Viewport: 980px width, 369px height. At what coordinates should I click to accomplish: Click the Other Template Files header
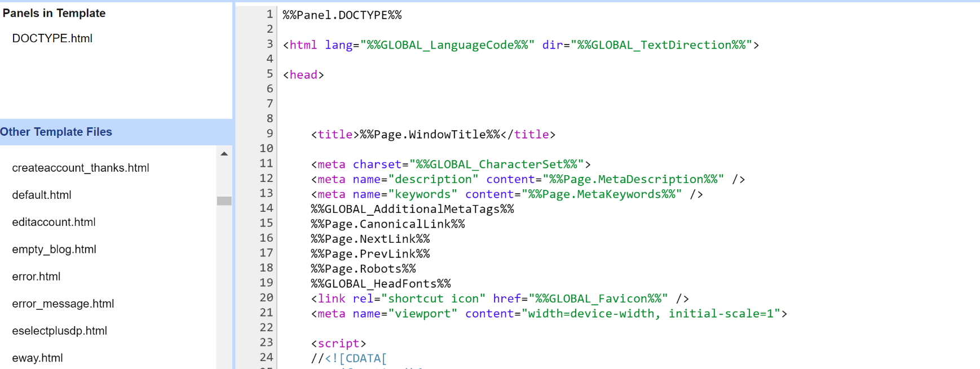pyautogui.click(x=56, y=132)
